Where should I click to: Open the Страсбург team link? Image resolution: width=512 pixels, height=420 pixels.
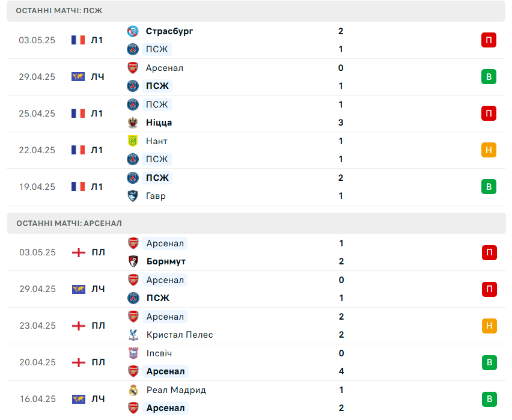pos(169,31)
